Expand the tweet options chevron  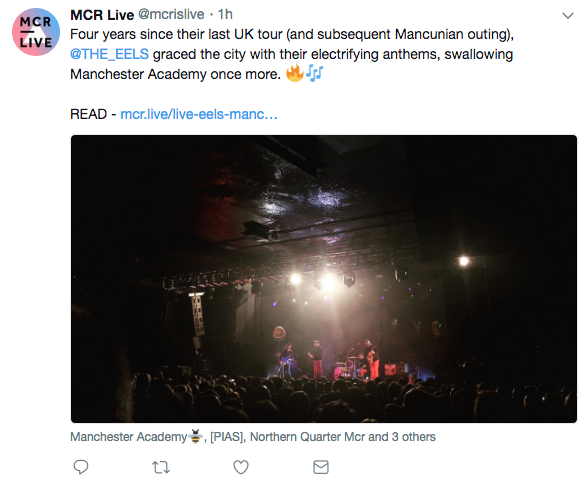(x=568, y=15)
